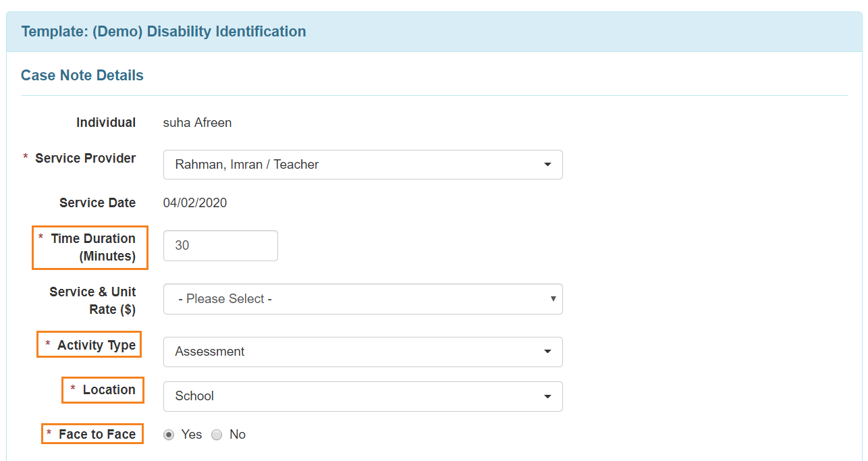Screen dimensions: 868x461
Task: Open the School location dropdown
Action: [x=362, y=396]
